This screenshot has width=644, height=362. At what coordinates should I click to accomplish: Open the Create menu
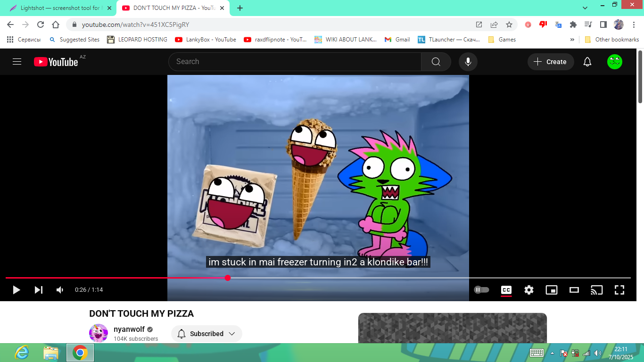[x=551, y=62]
